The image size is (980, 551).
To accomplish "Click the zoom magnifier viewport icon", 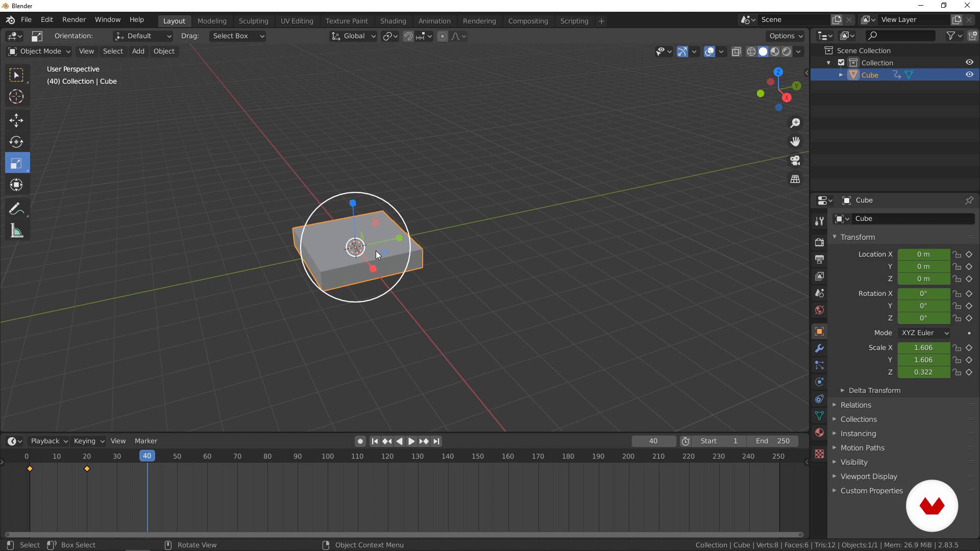I will coord(795,123).
